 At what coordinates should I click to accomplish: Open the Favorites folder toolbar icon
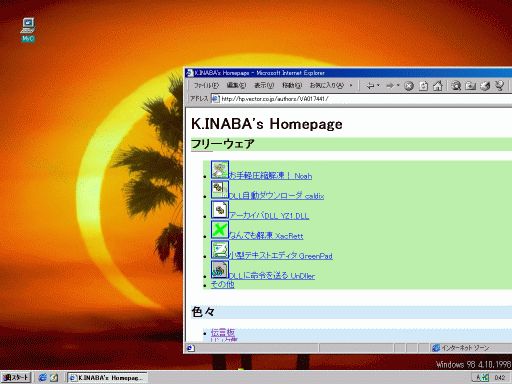pos(470,86)
